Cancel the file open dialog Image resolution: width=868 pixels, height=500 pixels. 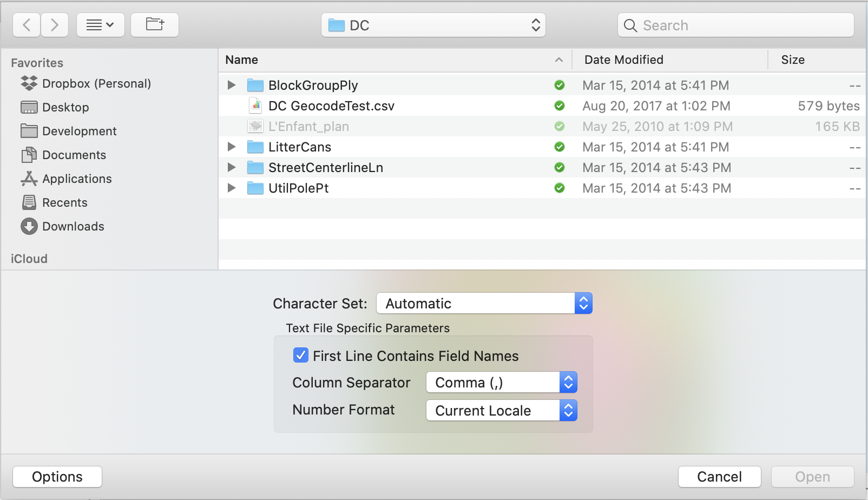[x=719, y=476]
